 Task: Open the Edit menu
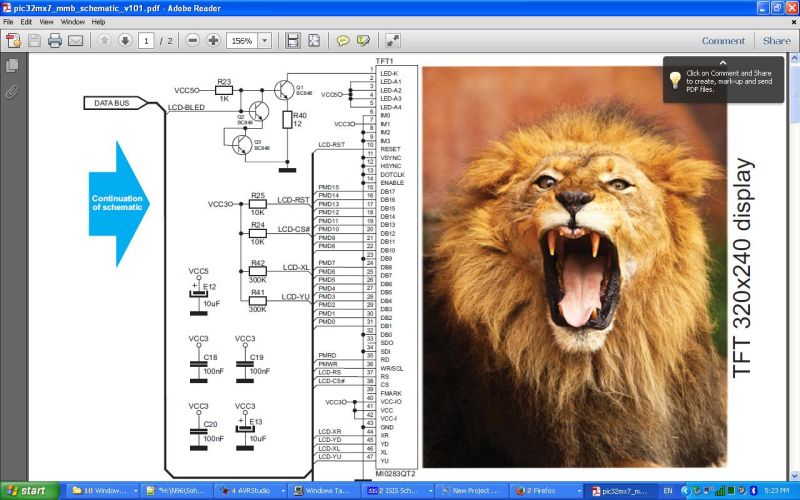tap(26, 22)
